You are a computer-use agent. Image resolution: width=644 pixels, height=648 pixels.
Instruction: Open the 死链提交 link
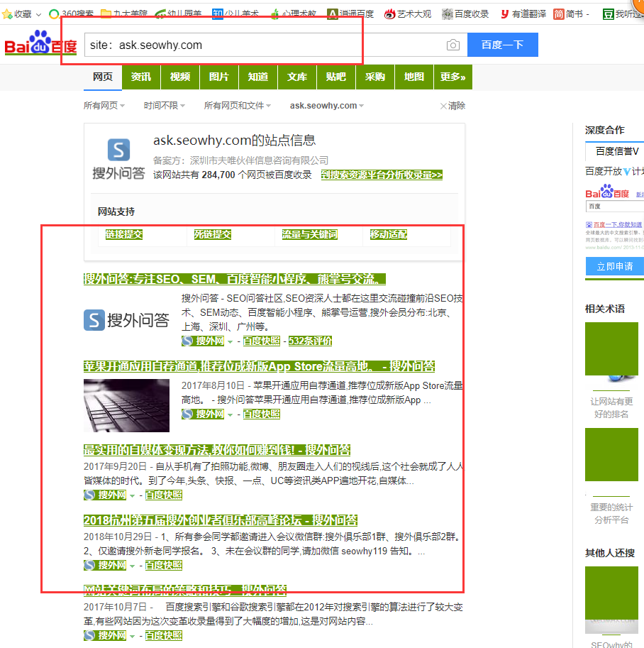tap(213, 235)
